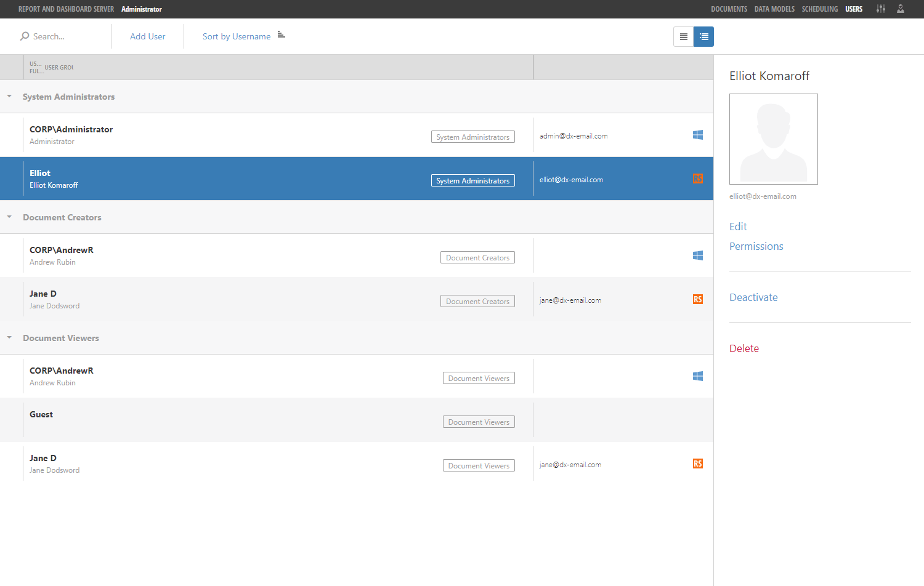Toggle Jane D's Document Creators group tag

(x=477, y=301)
